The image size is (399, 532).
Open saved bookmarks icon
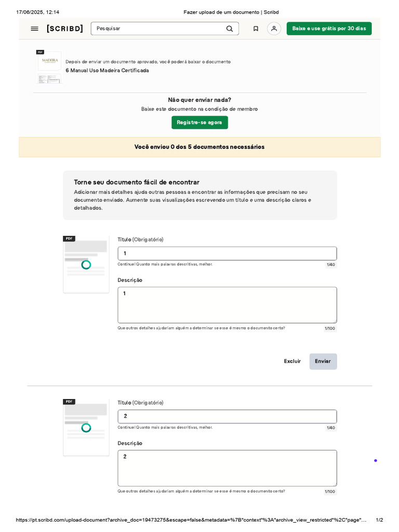[256, 29]
